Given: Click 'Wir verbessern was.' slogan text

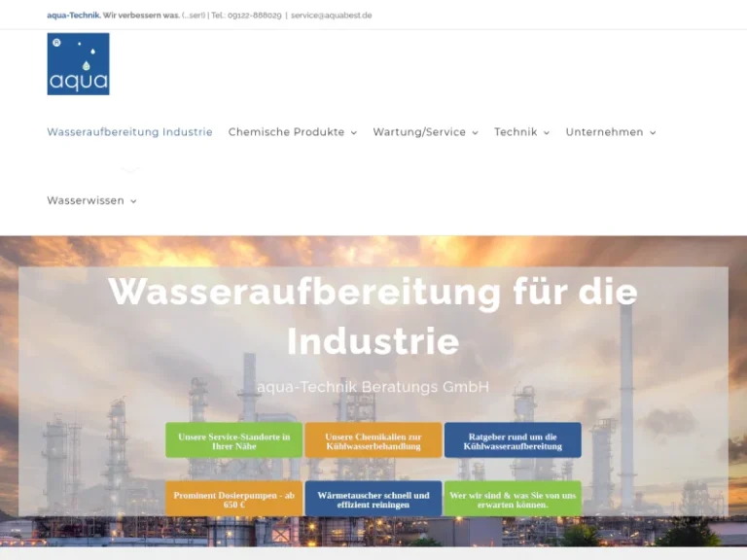Looking at the screenshot, I should tap(141, 16).
